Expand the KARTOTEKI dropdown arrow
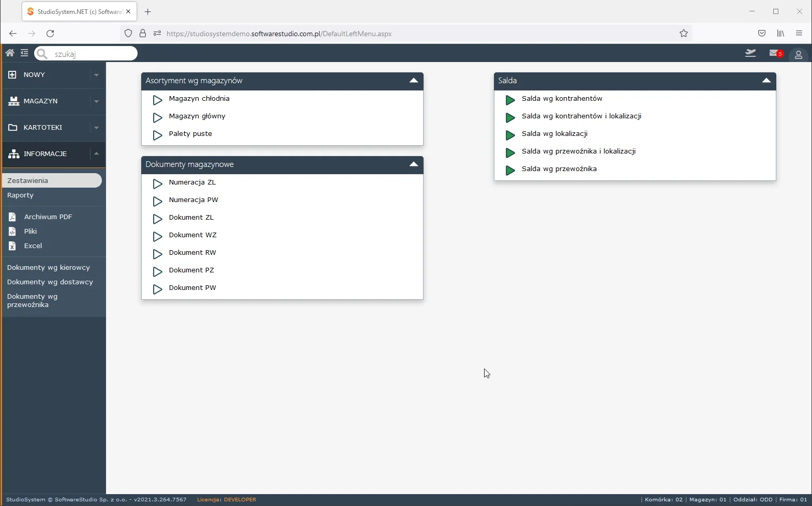812x506 pixels. point(96,128)
